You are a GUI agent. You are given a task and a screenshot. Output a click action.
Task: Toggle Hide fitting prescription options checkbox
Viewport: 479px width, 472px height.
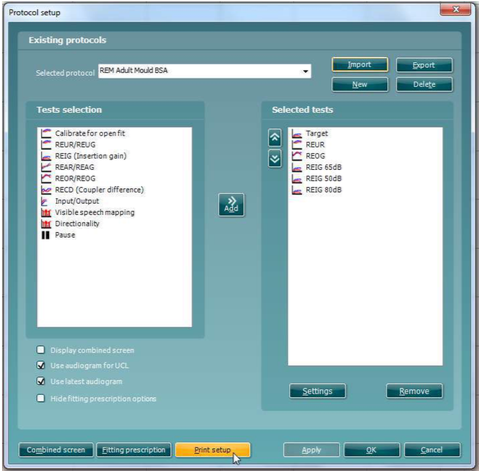[41, 398]
